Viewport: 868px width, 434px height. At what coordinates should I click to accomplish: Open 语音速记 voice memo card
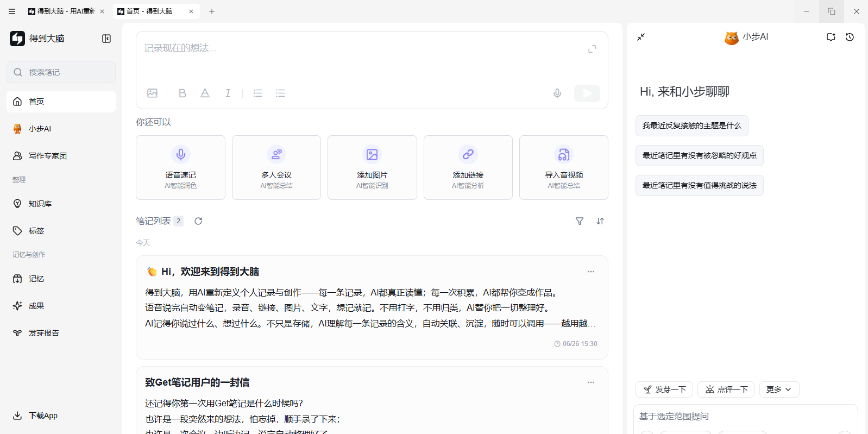tap(180, 167)
